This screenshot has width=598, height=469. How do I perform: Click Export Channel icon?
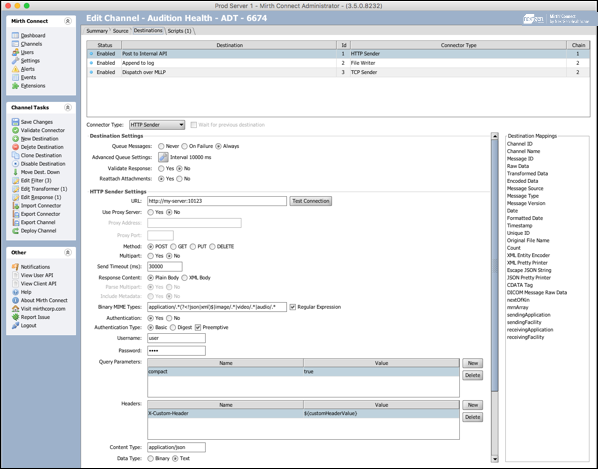[15, 223]
